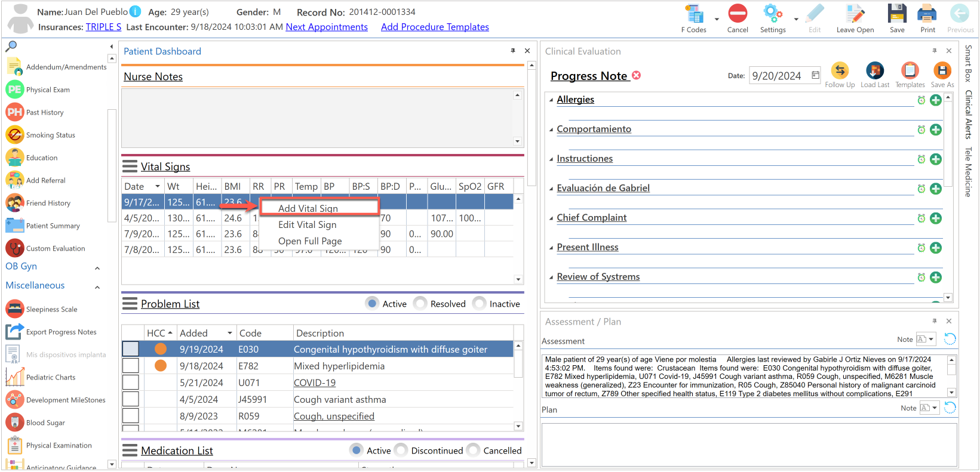Open the TRIPLE S insurance link

pyautogui.click(x=103, y=27)
